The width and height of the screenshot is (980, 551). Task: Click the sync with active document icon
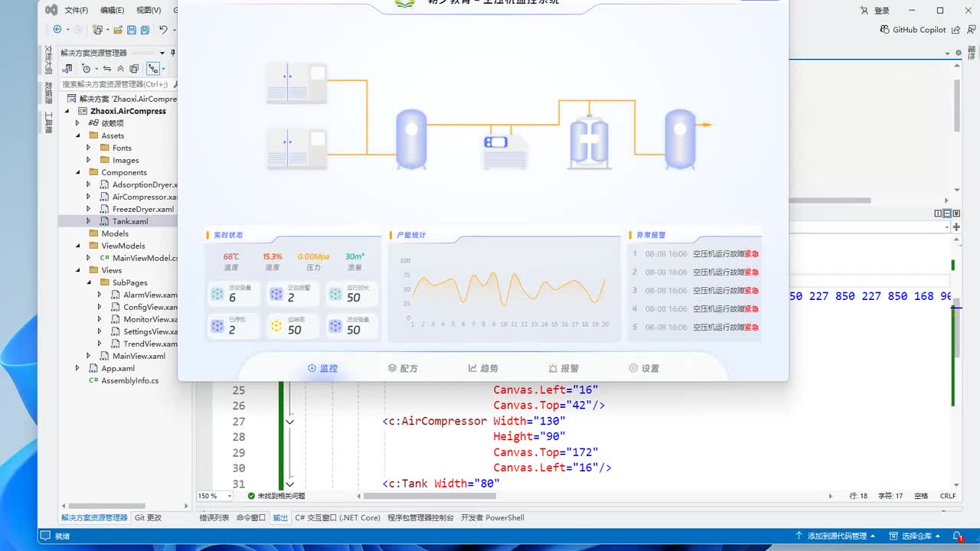click(x=107, y=68)
